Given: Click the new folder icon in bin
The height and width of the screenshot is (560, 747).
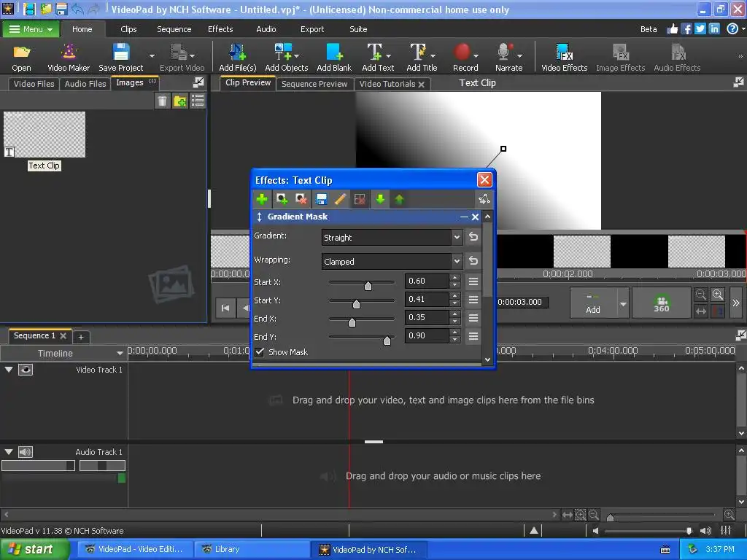Looking at the screenshot, I should click(179, 101).
